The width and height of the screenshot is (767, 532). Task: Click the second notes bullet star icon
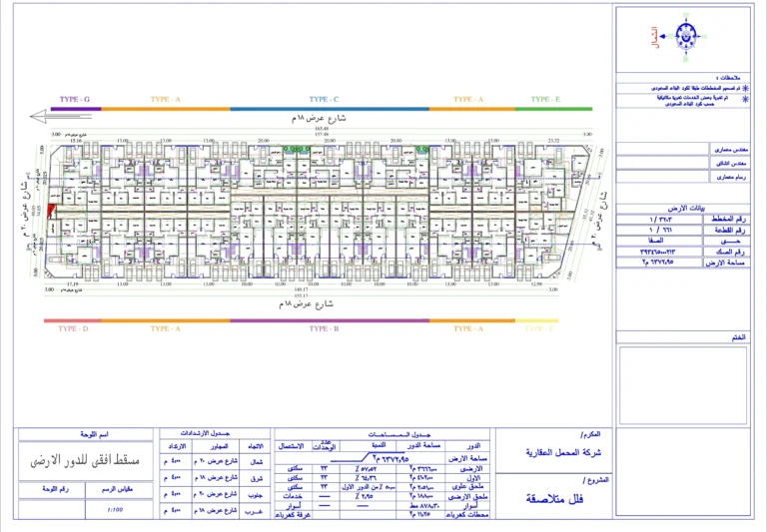tap(745, 99)
